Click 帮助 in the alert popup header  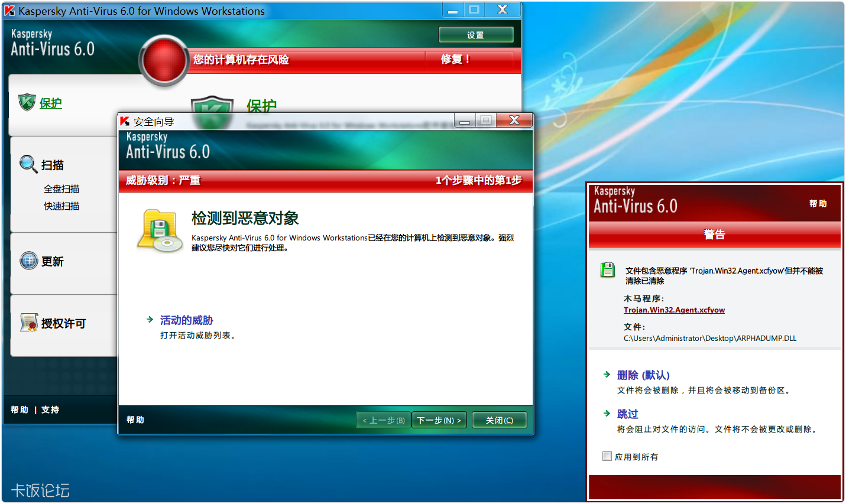pos(818,204)
